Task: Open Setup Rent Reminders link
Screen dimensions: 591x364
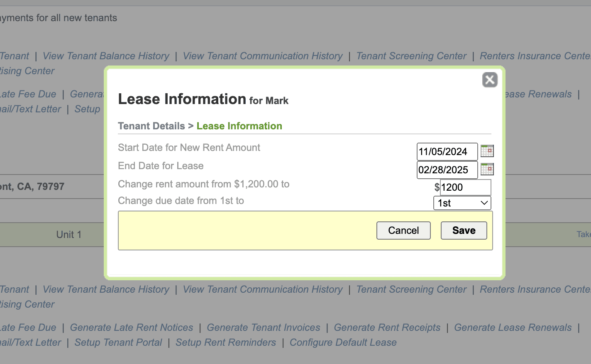Action: 226,342
